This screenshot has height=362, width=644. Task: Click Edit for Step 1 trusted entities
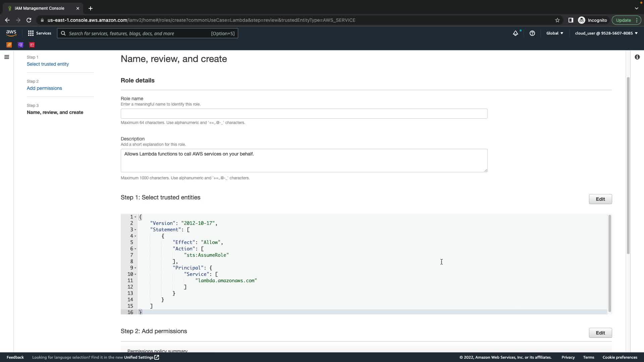[600, 199]
